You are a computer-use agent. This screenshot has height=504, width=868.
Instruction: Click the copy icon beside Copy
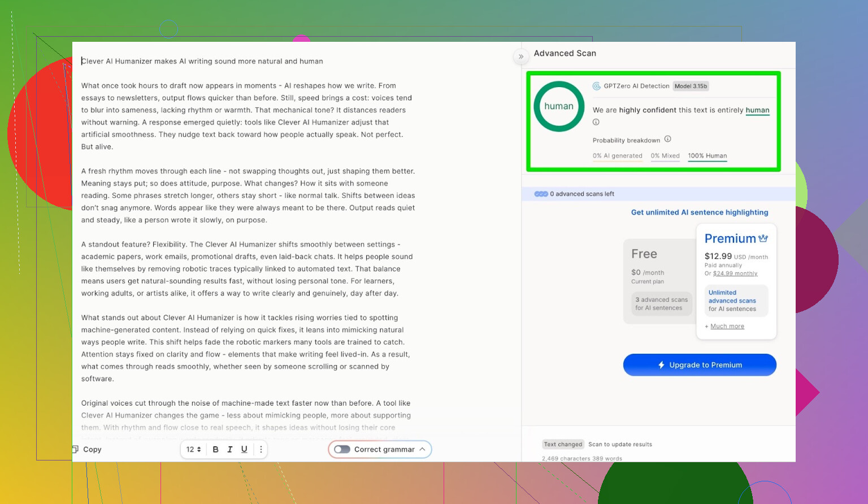pos(75,449)
